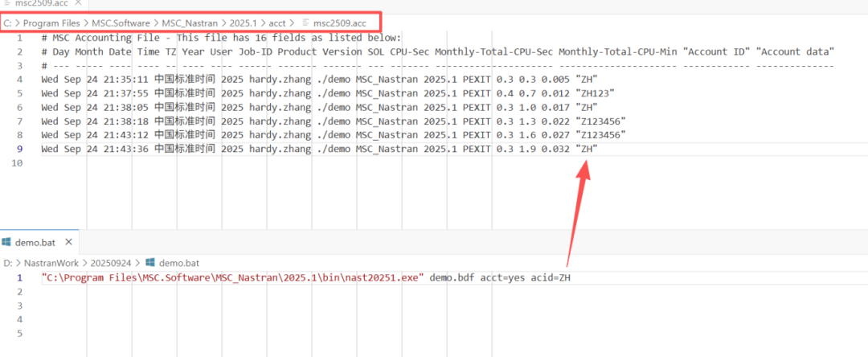Image resolution: width=868 pixels, height=357 pixels.
Task: Click the Windows icon on demo.bat tab
Action: tap(6, 243)
